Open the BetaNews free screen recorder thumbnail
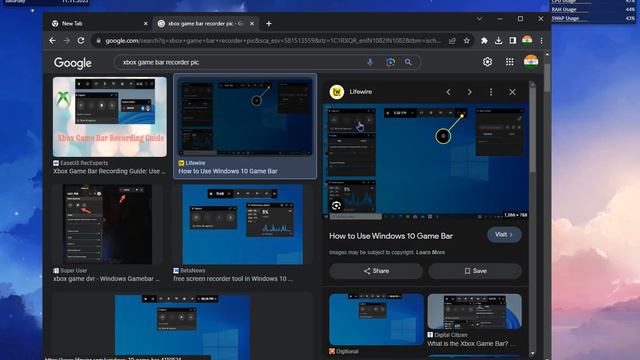Viewport: 640px width, 360px height. 242,224
